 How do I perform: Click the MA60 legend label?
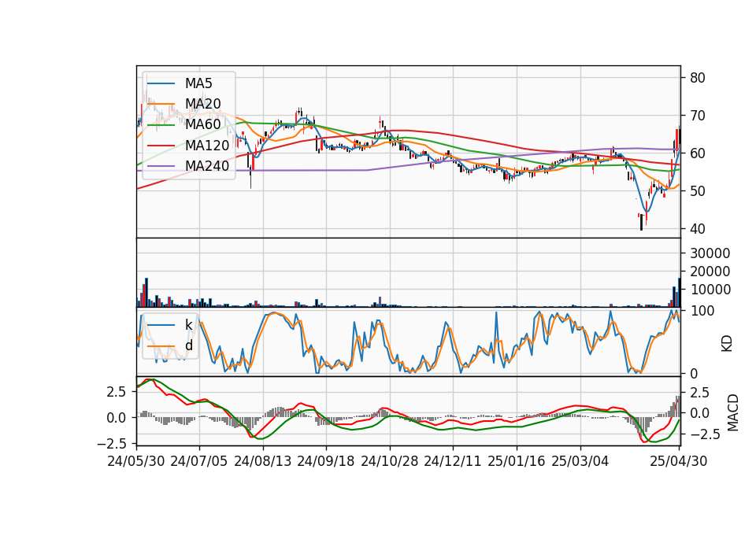coord(202,125)
